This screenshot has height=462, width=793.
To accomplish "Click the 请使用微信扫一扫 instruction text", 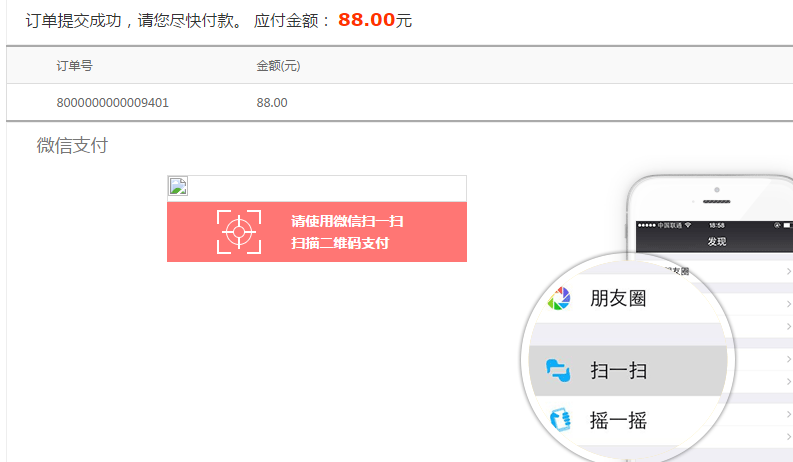I will pos(347,221).
